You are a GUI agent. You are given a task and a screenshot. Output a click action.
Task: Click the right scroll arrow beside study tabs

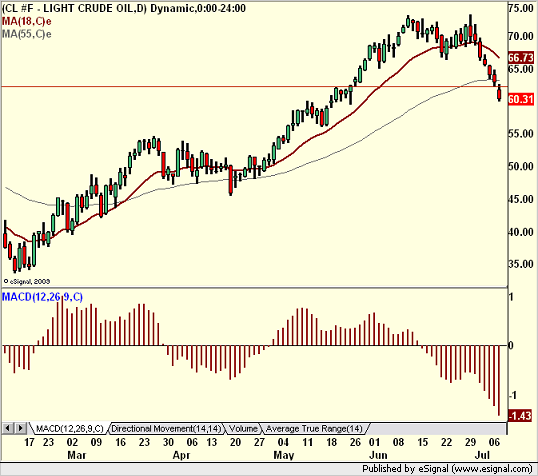click(21, 428)
